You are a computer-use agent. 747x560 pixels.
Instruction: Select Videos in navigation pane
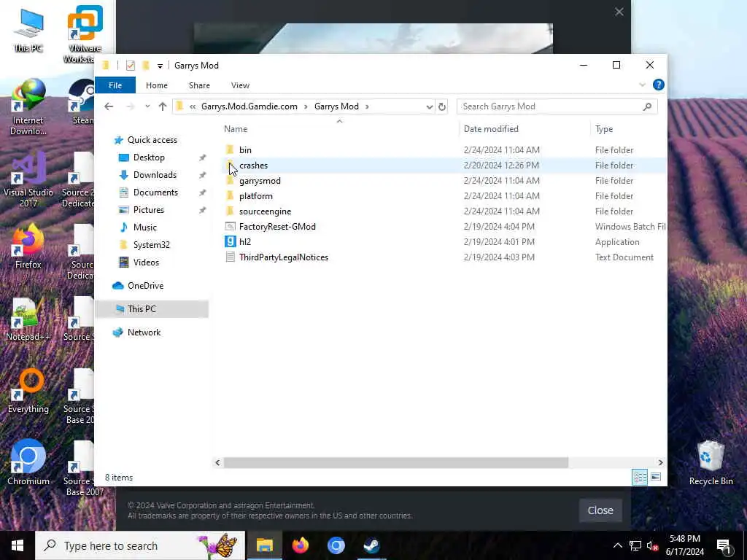(146, 262)
